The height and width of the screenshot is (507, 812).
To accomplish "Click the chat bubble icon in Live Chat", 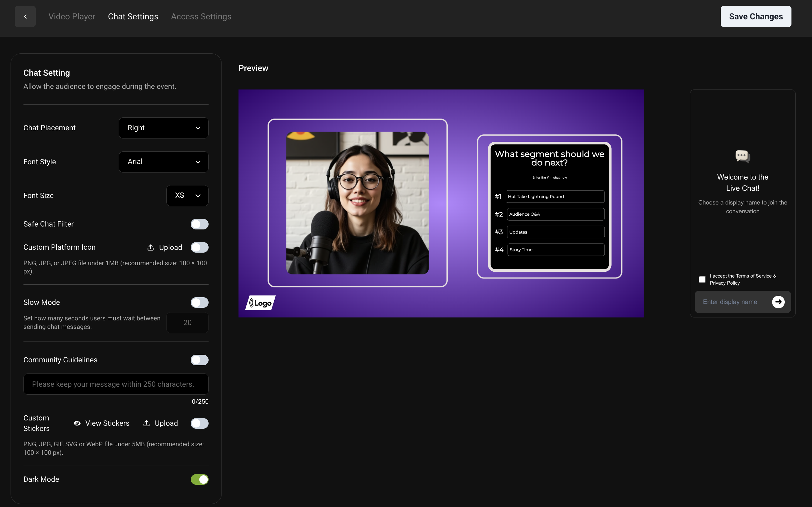I will click(742, 156).
